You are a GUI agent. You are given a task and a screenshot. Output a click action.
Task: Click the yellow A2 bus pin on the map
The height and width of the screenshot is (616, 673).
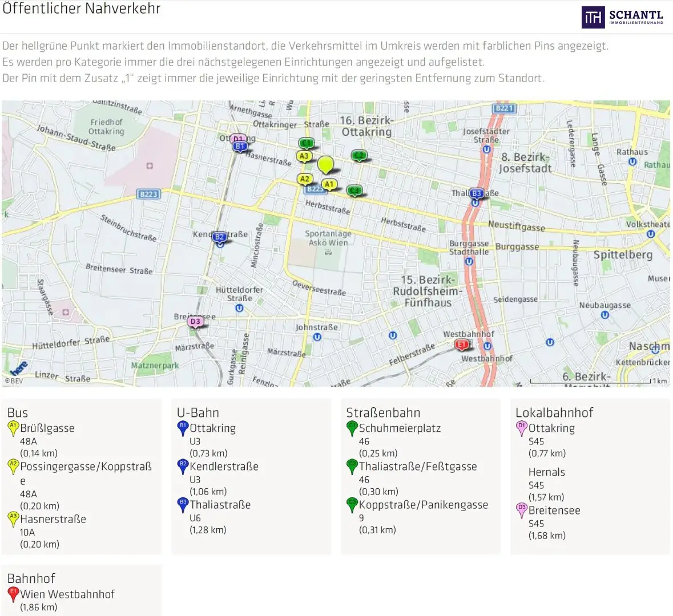(x=305, y=179)
